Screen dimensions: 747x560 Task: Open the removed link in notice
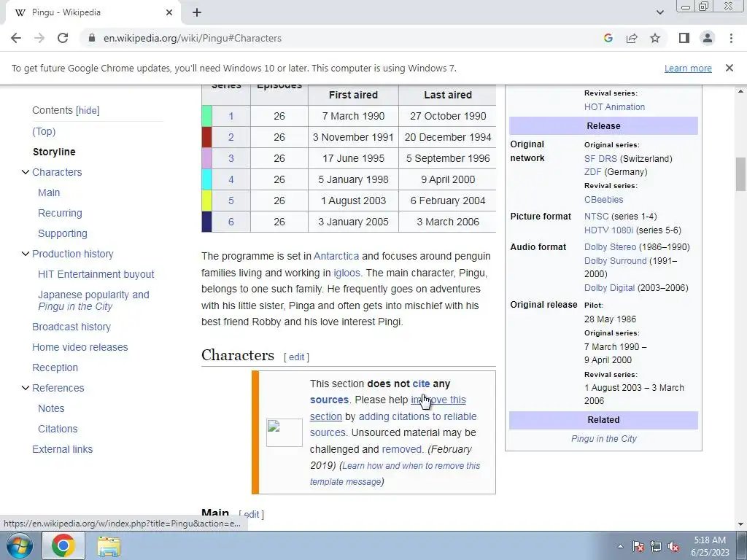pyautogui.click(x=402, y=449)
